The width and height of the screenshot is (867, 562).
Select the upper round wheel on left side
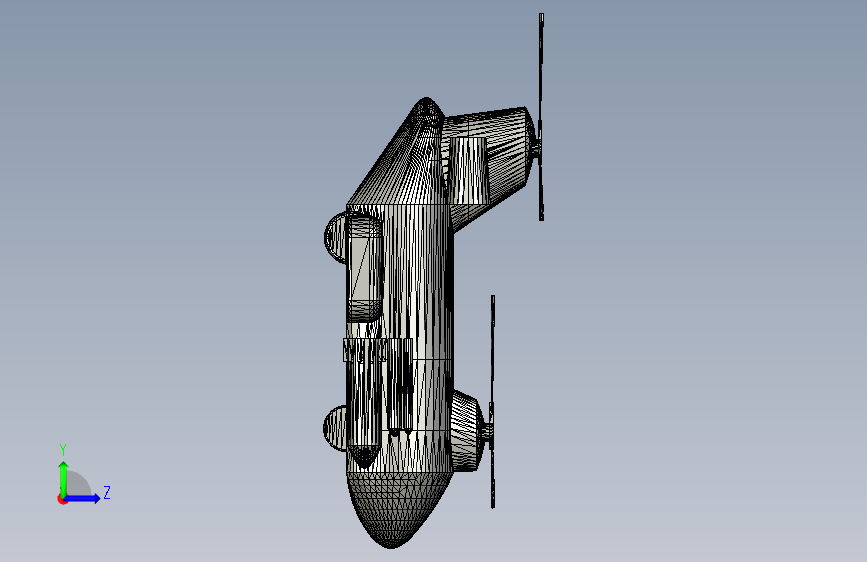point(335,238)
